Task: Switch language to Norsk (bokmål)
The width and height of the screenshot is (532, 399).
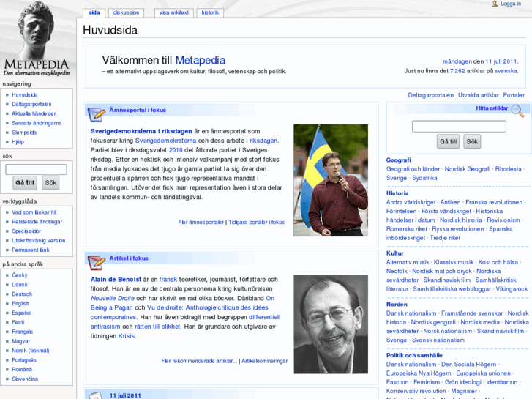Action: 31,351
